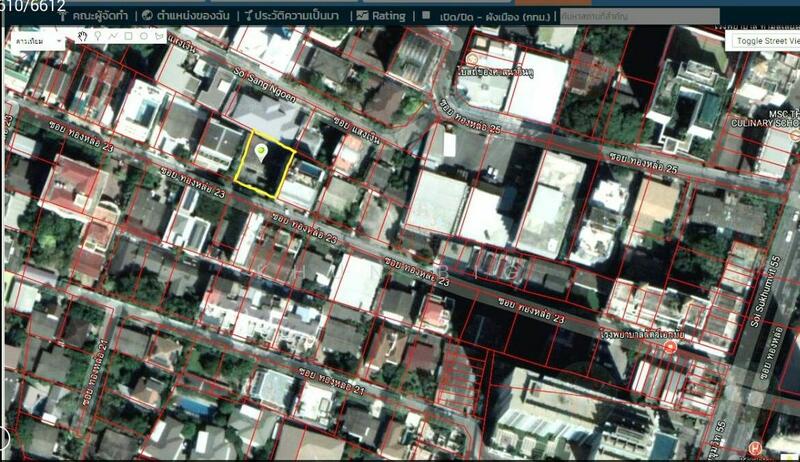The width and height of the screenshot is (800, 462).
Task: Select the rectangle drawing tool
Action: click(128, 36)
